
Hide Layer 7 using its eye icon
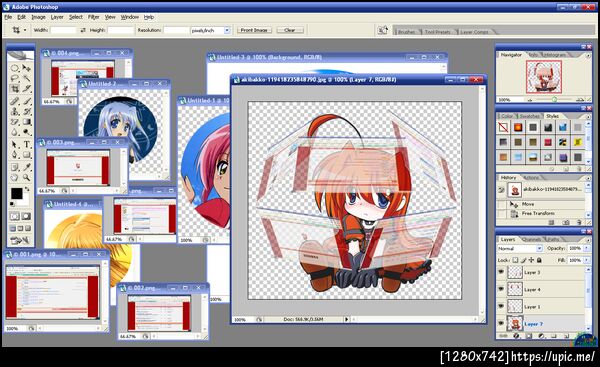click(x=501, y=323)
